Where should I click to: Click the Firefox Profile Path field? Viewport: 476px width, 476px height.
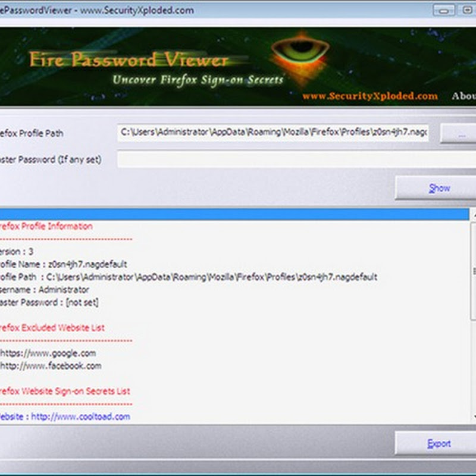273,133
